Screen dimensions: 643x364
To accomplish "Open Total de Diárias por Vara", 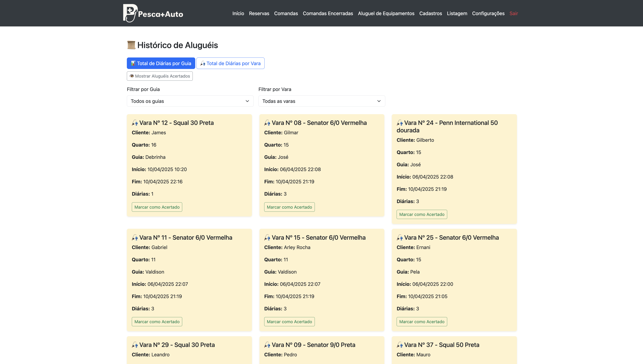I will coord(230,63).
